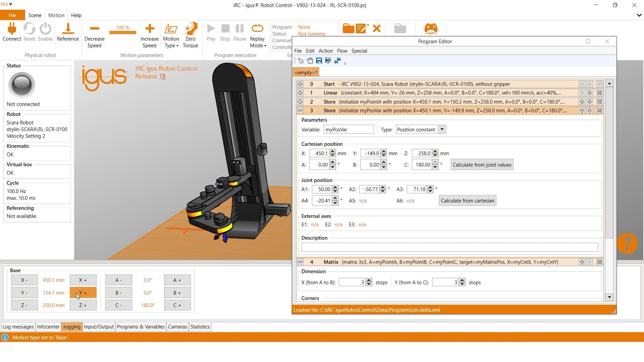The height and width of the screenshot is (362, 644).
Task: Jog the Y - button
Action: (24, 293)
